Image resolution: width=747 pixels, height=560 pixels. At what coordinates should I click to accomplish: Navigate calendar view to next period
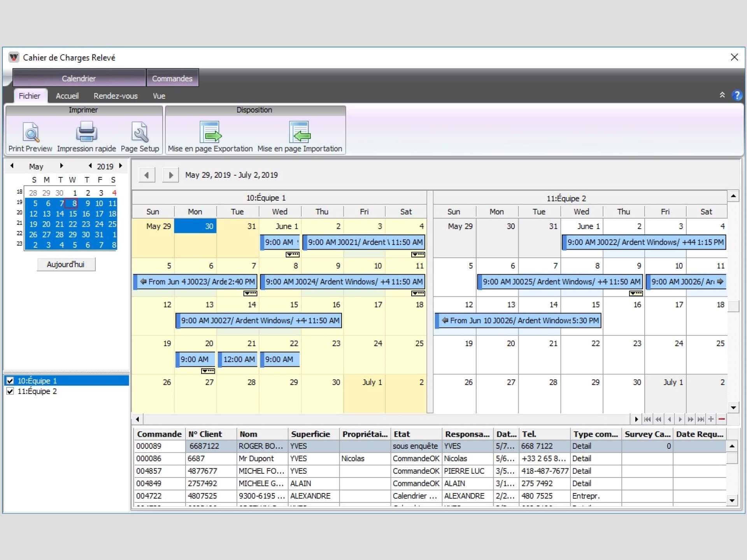click(x=170, y=175)
